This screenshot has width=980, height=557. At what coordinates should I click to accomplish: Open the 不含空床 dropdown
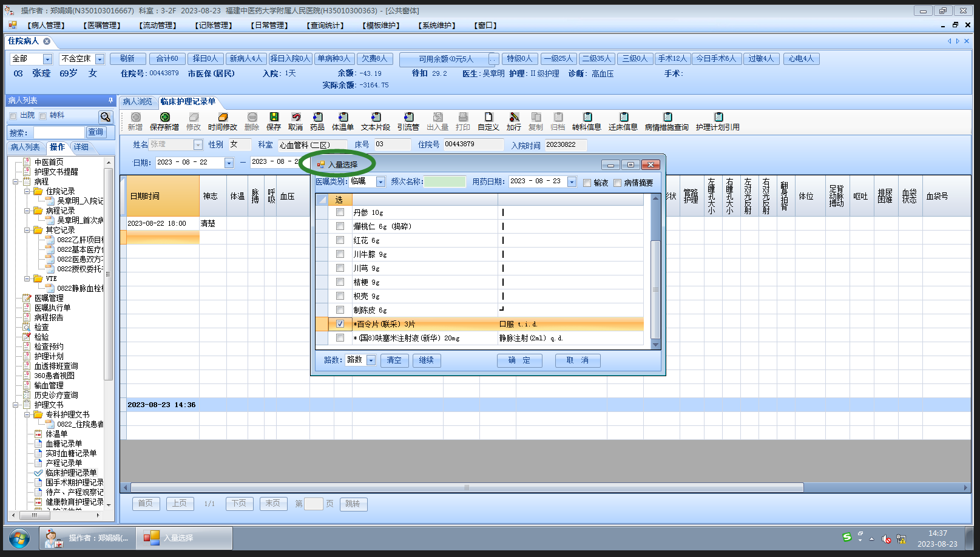point(100,59)
